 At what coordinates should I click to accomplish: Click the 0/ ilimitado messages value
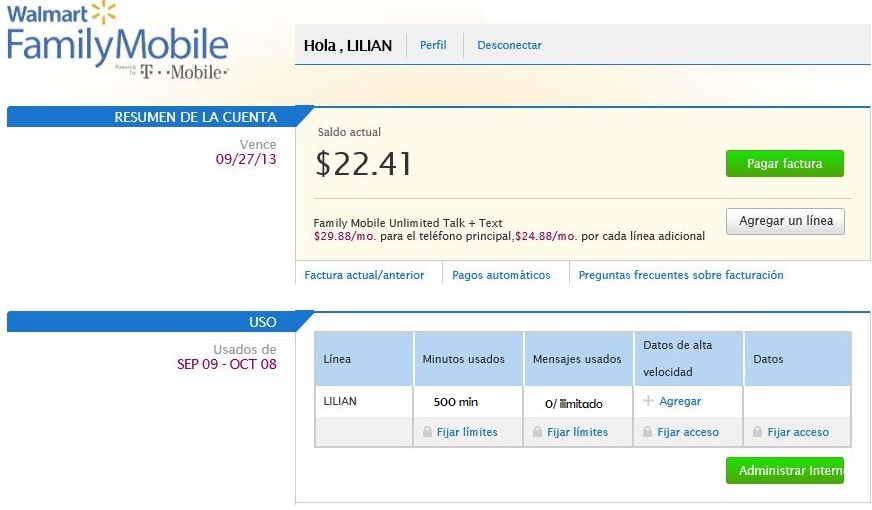573,404
